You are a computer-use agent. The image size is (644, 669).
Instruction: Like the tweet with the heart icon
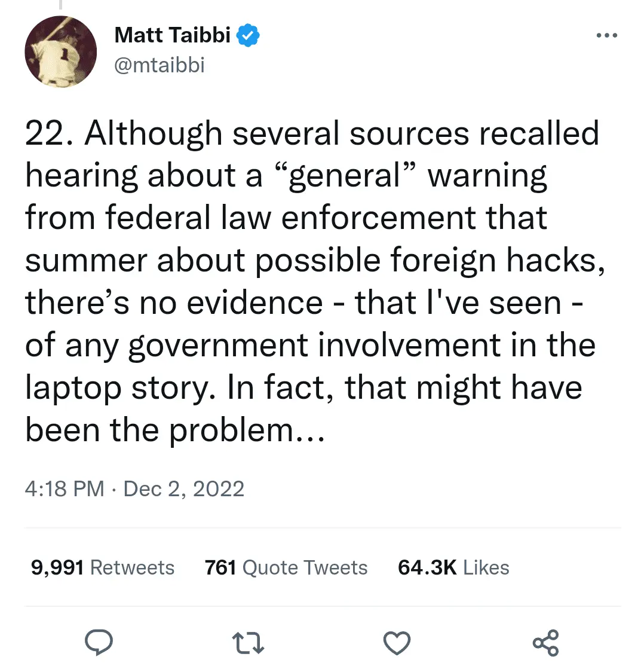point(396,643)
